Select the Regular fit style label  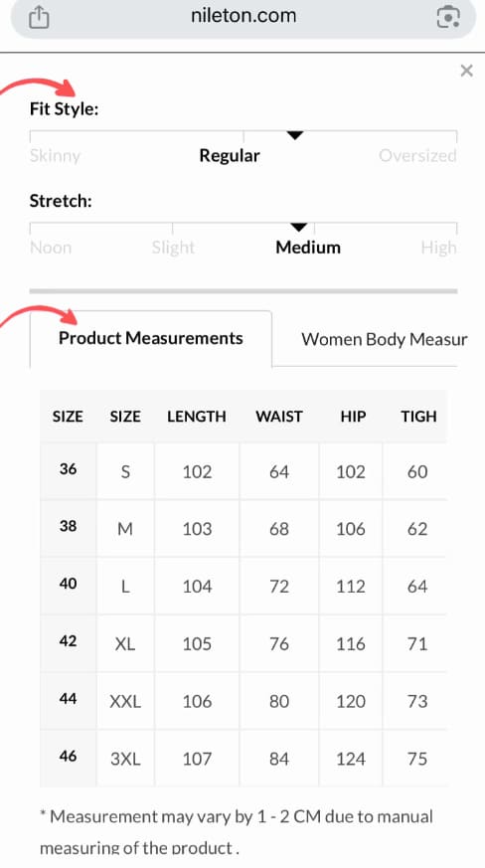coord(230,155)
